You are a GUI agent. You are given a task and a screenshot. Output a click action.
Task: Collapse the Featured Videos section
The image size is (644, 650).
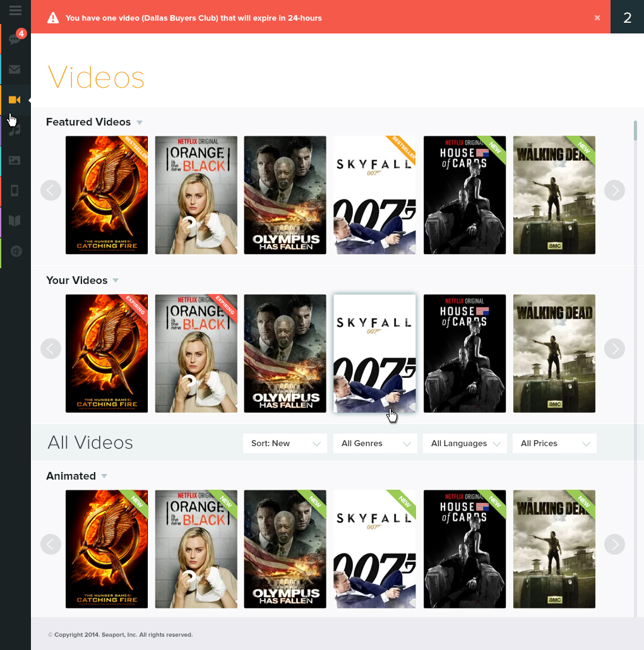pos(140,122)
